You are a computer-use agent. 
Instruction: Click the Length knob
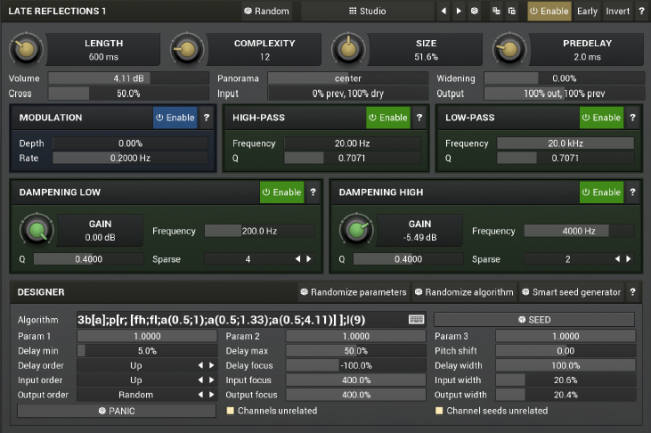point(26,48)
